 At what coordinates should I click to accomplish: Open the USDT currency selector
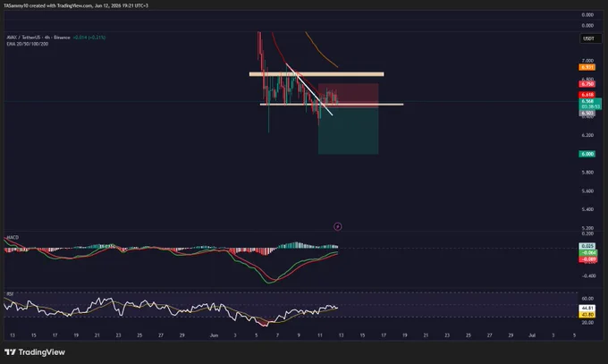[590, 38]
